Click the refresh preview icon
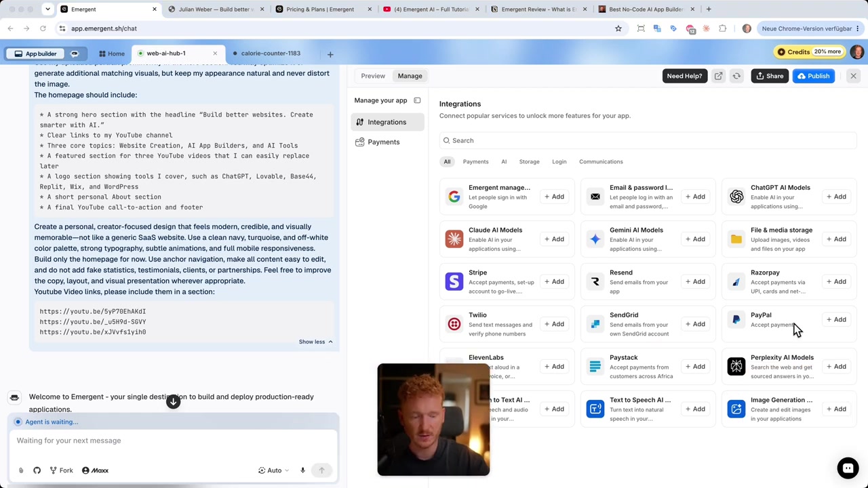The height and width of the screenshot is (488, 868). point(736,76)
